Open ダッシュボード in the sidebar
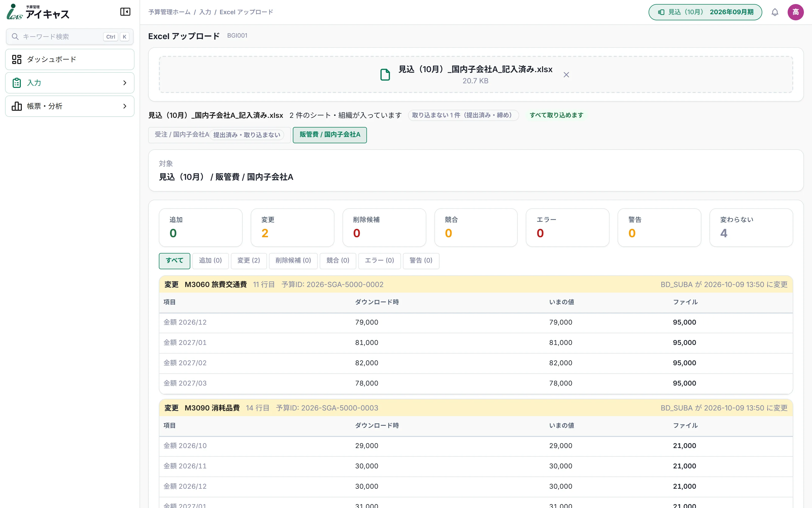 coord(70,59)
